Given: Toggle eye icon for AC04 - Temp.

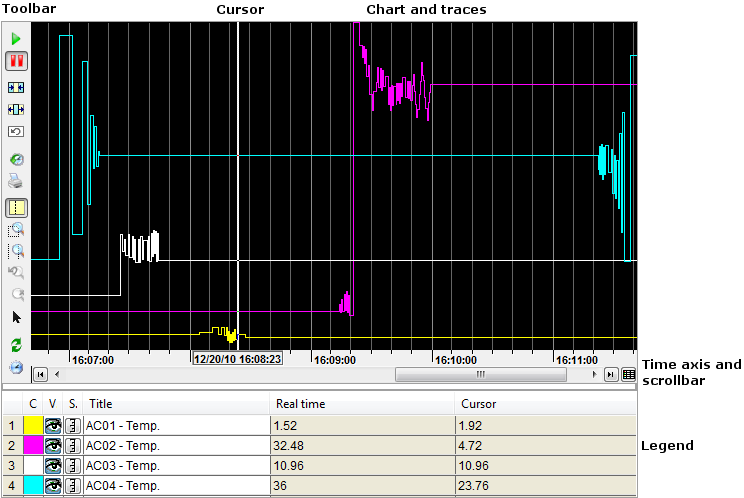Looking at the screenshot, I should (53, 485).
